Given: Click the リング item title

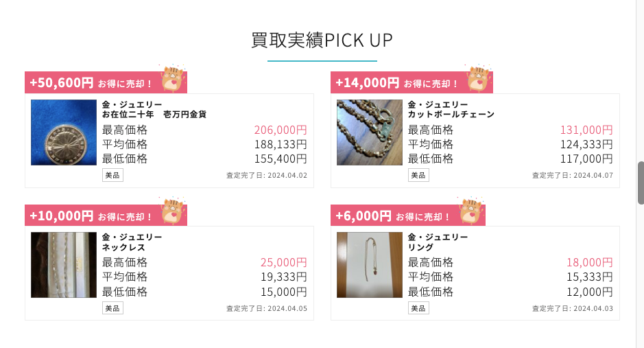Looking at the screenshot, I should 420,246.
